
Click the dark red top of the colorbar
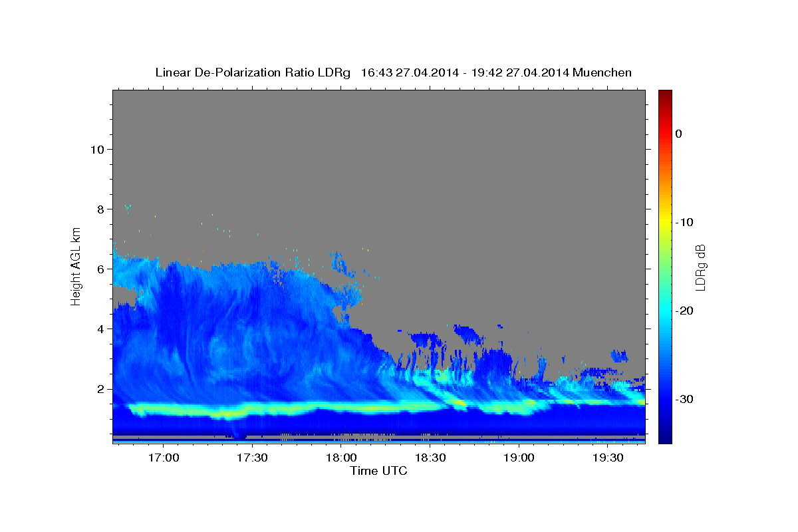665,94
